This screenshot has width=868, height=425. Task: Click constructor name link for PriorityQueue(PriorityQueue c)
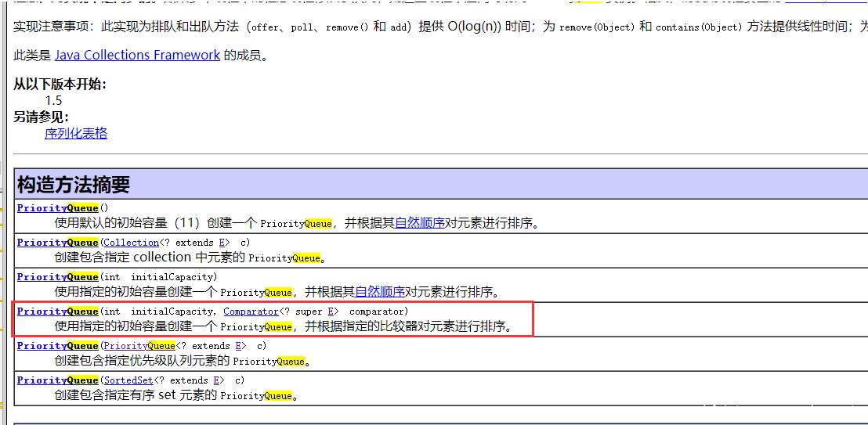pos(57,346)
